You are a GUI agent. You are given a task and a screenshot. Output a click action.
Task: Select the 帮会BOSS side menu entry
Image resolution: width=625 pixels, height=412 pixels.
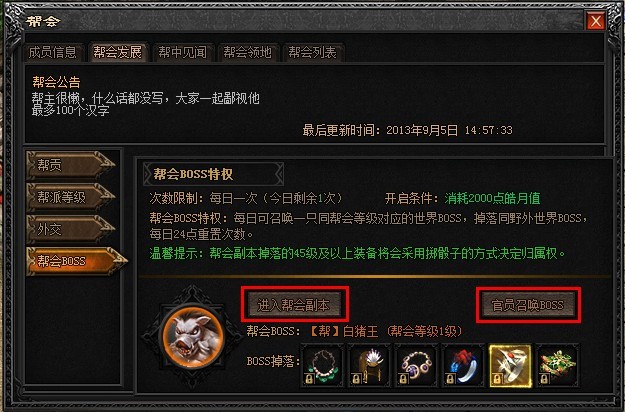[77, 261]
